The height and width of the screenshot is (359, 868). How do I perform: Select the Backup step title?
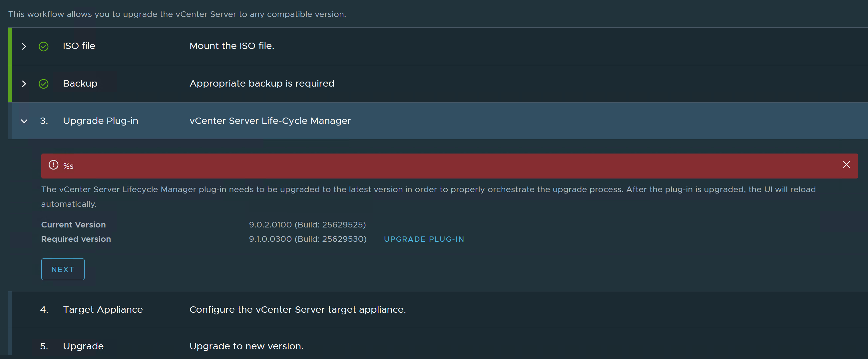point(80,84)
